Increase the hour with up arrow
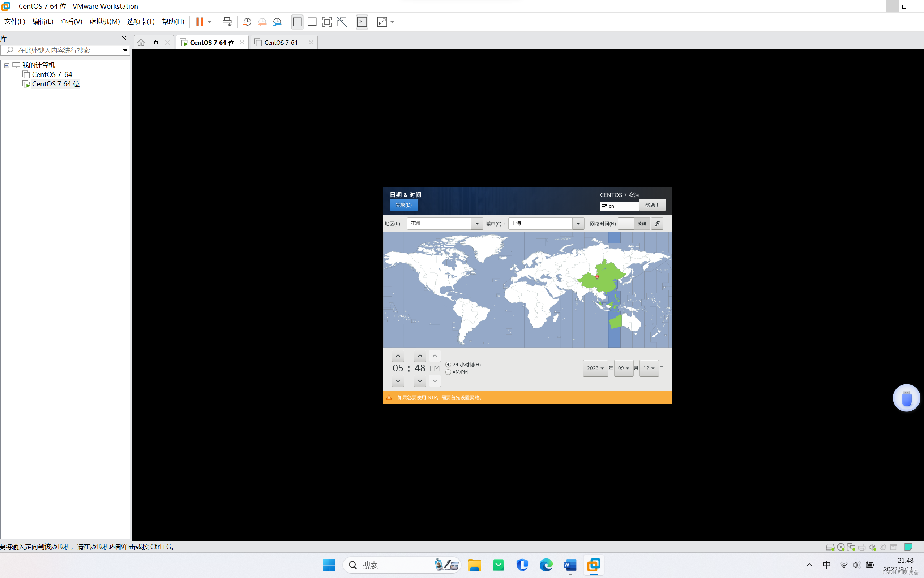The height and width of the screenshot is (578, 924). (398, 356)
